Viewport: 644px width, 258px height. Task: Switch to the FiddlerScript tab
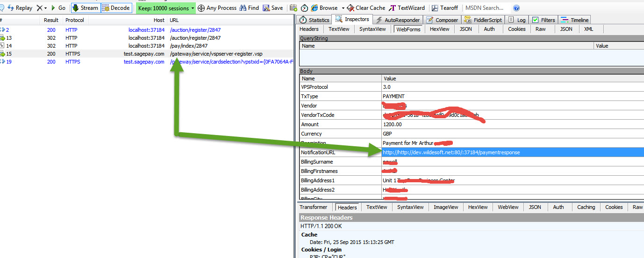click(x=483, y=20)
